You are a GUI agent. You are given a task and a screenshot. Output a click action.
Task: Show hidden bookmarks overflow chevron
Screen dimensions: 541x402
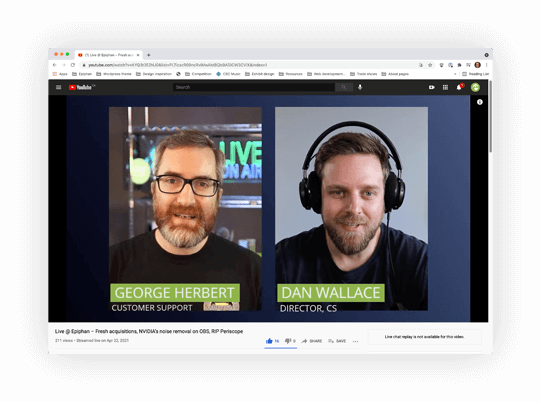tap(455, 74)
